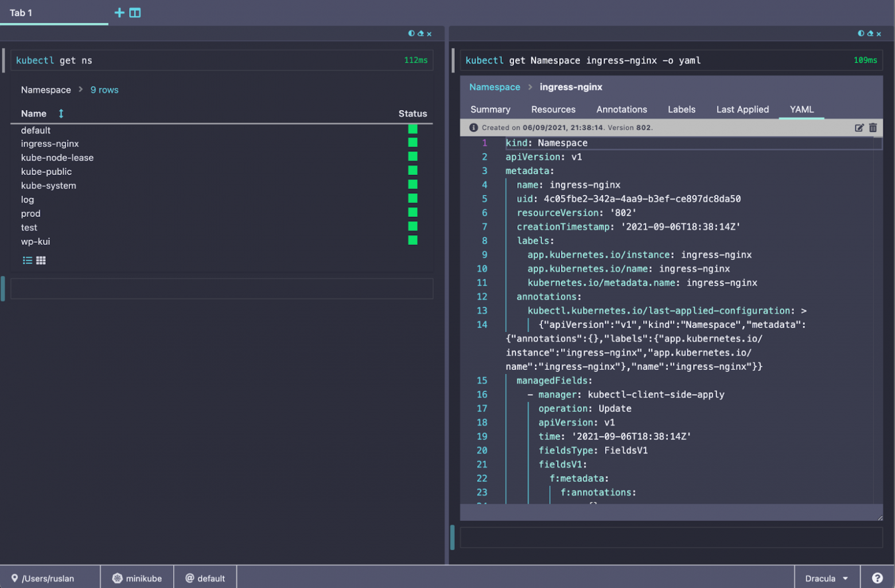Viewport: 895px width, 588px height.
Task: Switch namespace table to list view
Action: pyautogui.click(x=27, y=260)
